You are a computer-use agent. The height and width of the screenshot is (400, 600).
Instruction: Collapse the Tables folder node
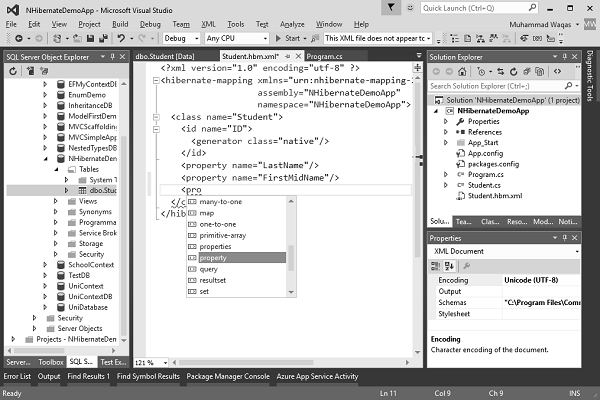(56, 169)
